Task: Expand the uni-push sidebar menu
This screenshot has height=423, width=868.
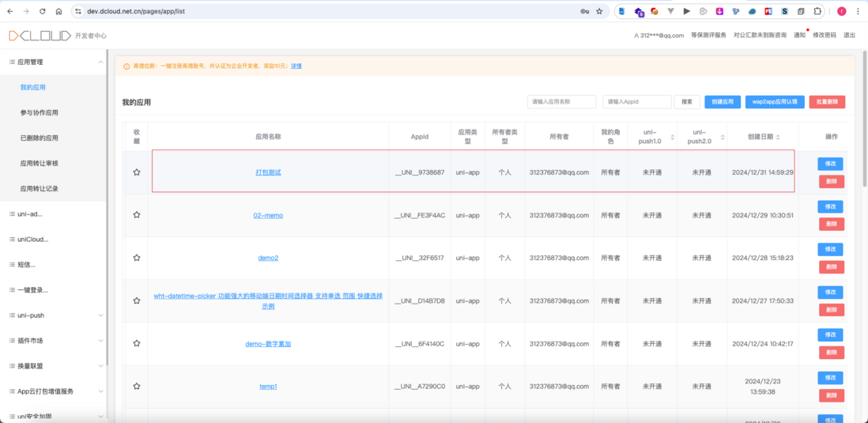Action: (x=53, y=315)
